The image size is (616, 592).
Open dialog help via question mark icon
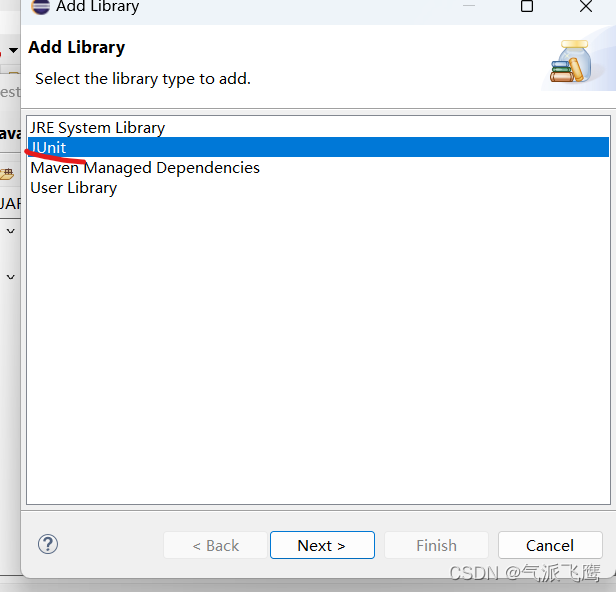click(x=48, y=544)
